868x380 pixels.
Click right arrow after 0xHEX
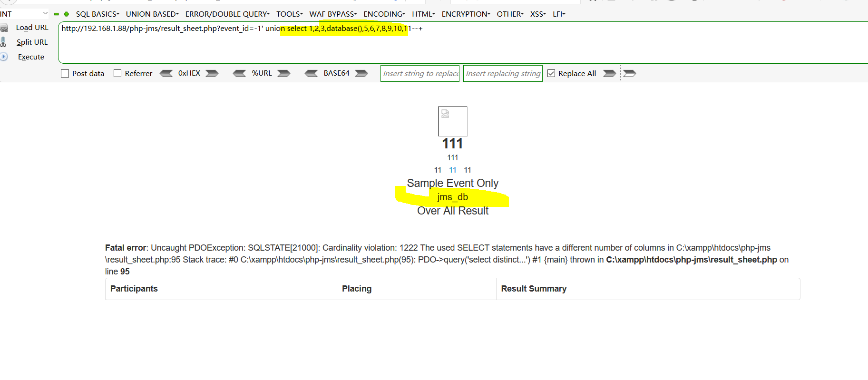[212, 73]
